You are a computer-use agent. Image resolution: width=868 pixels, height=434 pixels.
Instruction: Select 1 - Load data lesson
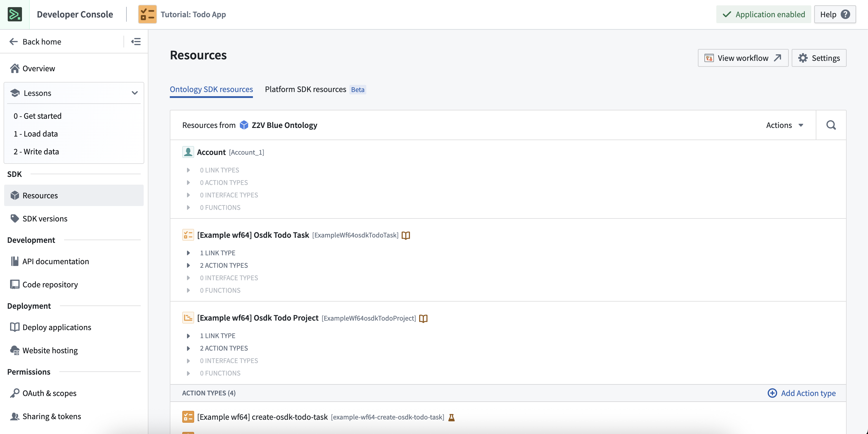tap(35, 133)
